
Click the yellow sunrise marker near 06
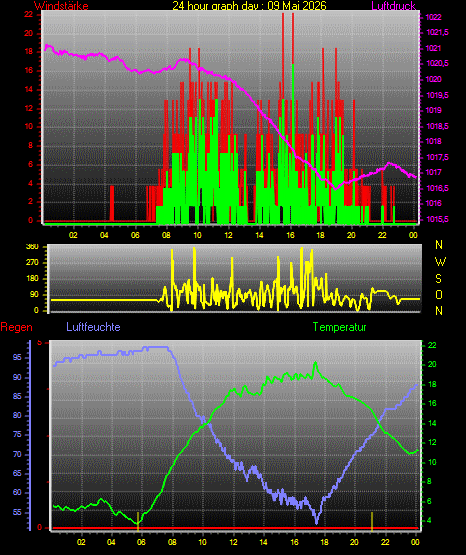[x=138, y=521]
